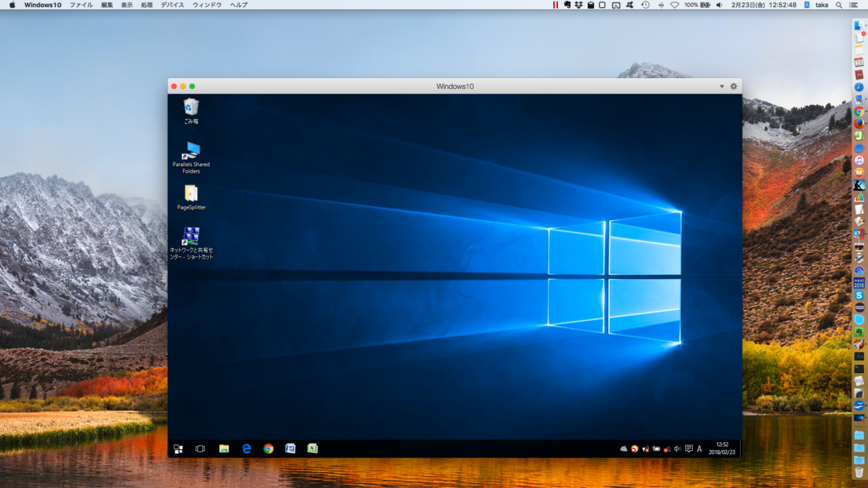Open the ウィンドウ menu
Viewport: 868px width, 488px height.
click(x=207, y=5)
